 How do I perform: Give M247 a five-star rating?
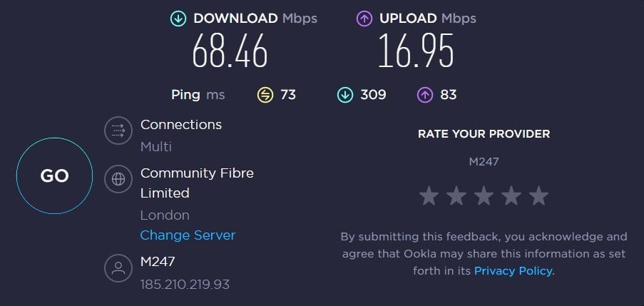coord(538,195)
